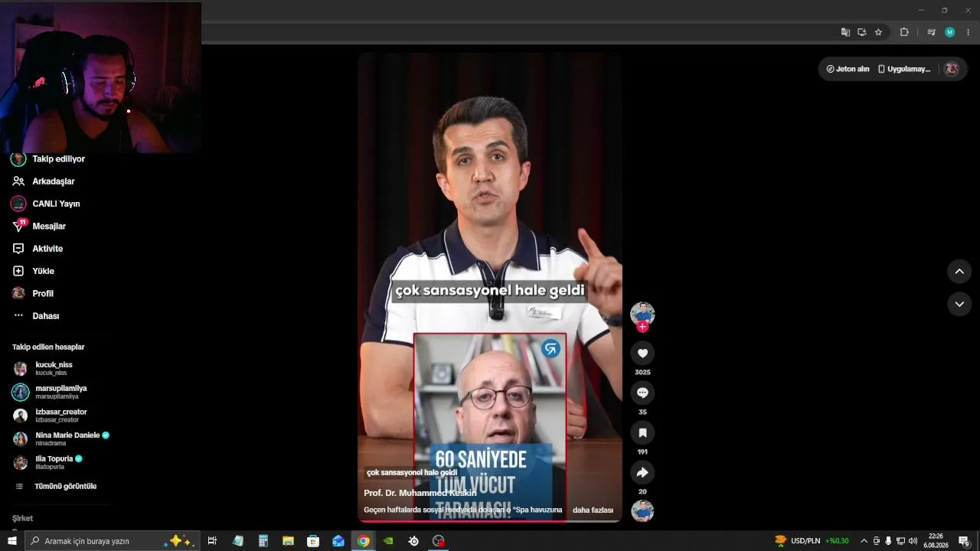Bookmark this page with the star icon

tap(878, 32)
